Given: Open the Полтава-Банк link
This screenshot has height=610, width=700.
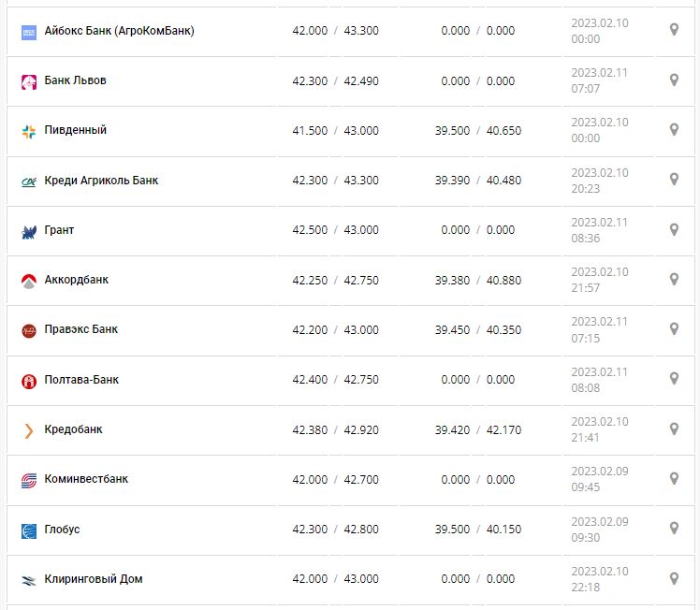Looking at the screenshot, I should pos(81,380).
